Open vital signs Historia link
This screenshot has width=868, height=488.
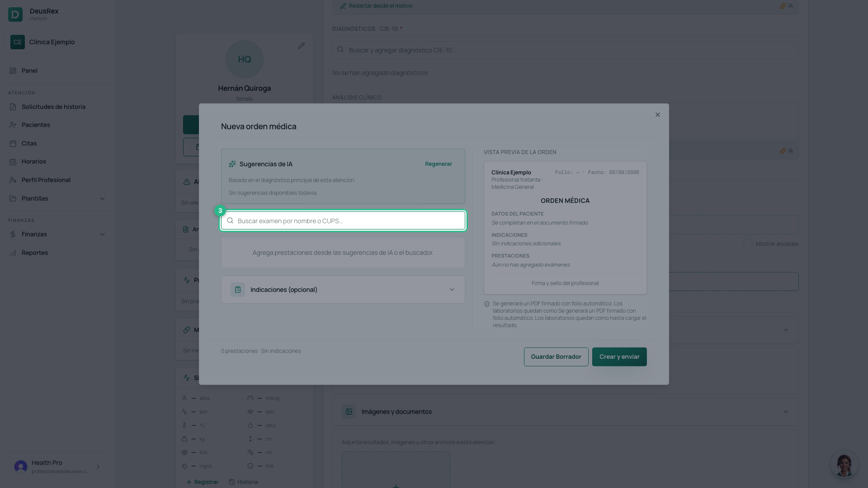point(243,482)
